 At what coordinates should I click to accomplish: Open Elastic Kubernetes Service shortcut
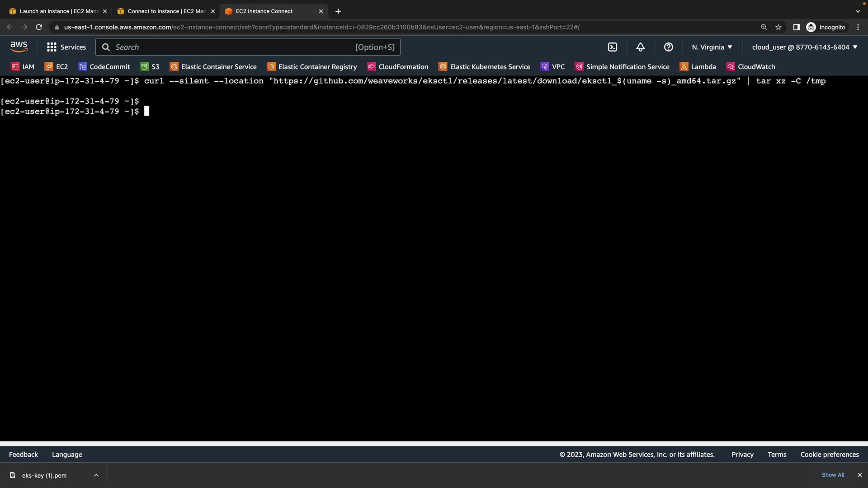point(484,67)
